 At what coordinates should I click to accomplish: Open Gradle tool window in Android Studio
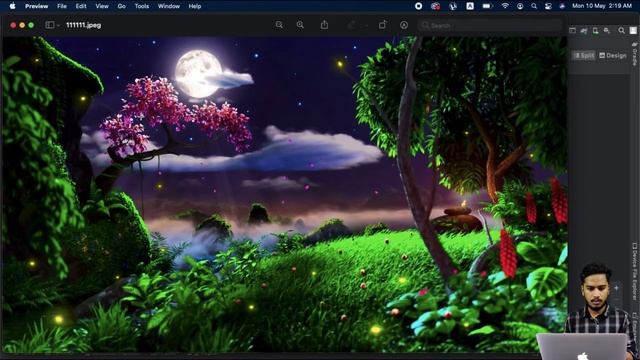[x=634, y=54]
